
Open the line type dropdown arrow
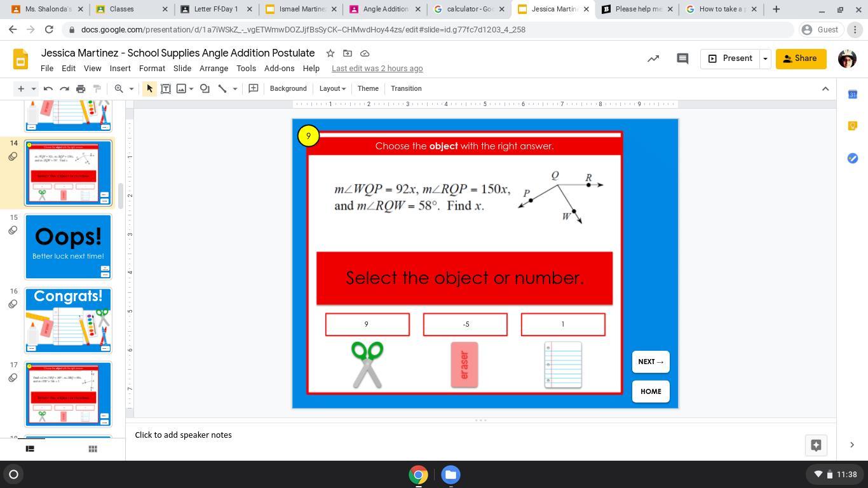point(234,89)
